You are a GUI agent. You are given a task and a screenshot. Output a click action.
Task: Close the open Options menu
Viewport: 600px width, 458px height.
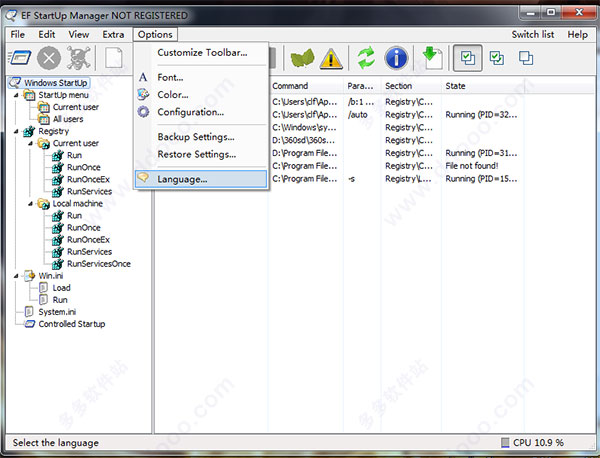tap(155, 34)
